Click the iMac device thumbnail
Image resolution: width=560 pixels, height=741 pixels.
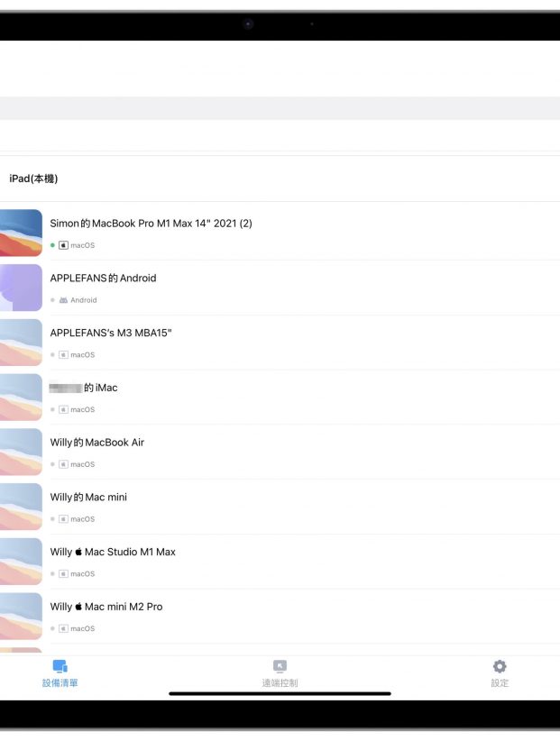(x=21, y=397)
